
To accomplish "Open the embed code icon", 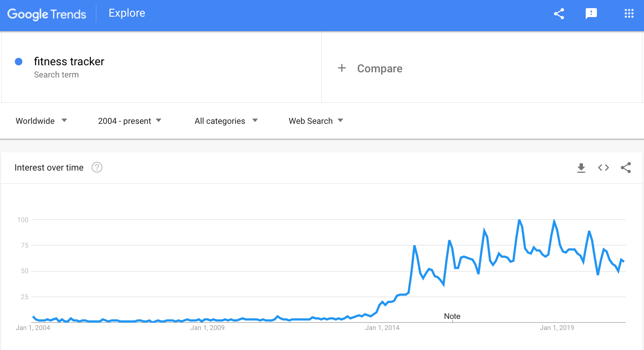I will pyautogui.click(x=604, y=168).
